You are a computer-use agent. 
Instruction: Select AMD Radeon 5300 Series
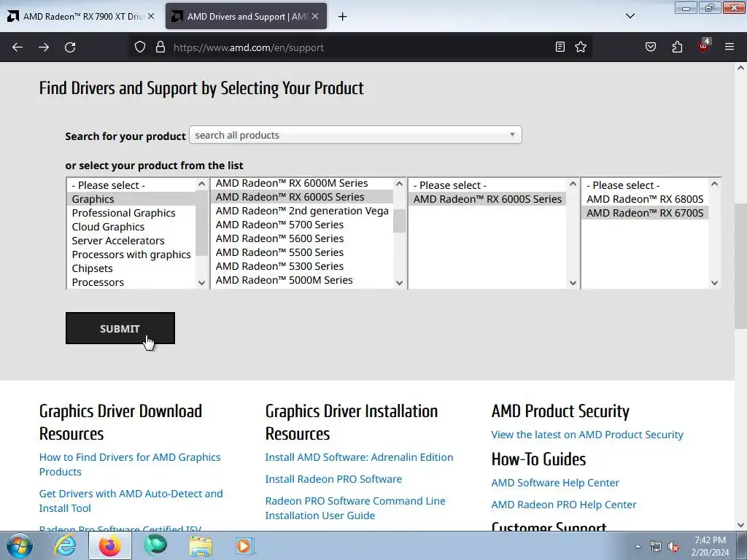coord(303,265)
